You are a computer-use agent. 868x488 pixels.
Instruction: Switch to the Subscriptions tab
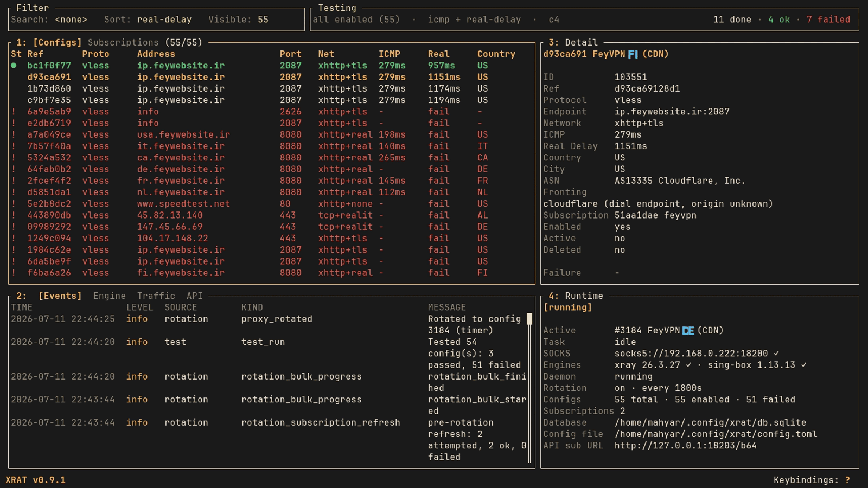coord(123,42)
